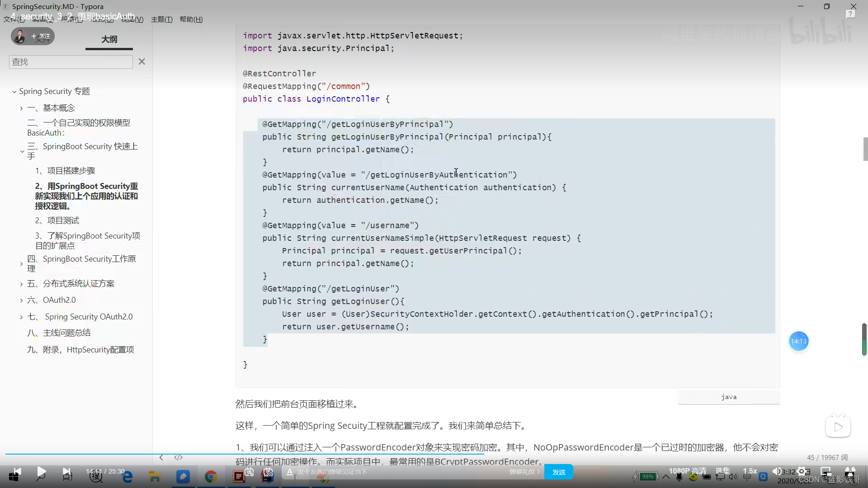Open the 视图(V) menu
868x488 pixels.
132,19
